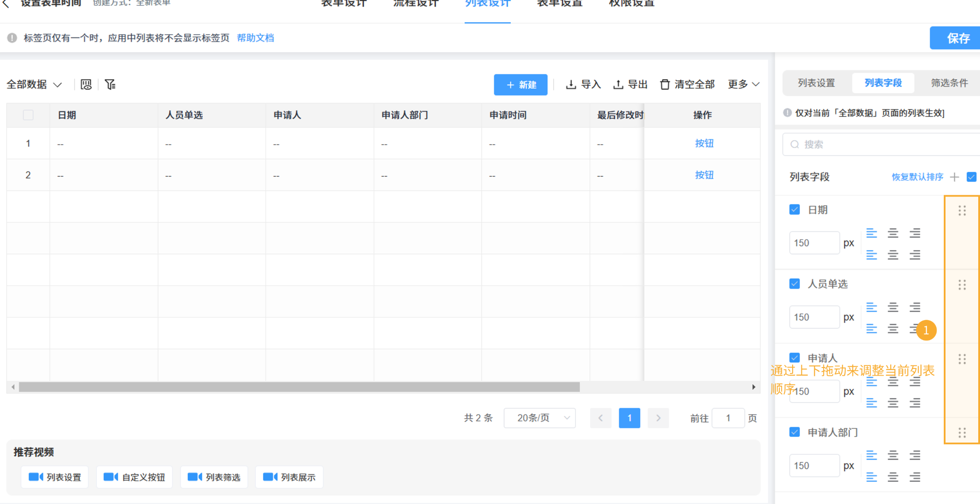The height and width of the screenshot is (504, 980).
Task: Go back using the header's left arrow
Action: (x=6, y=4)
